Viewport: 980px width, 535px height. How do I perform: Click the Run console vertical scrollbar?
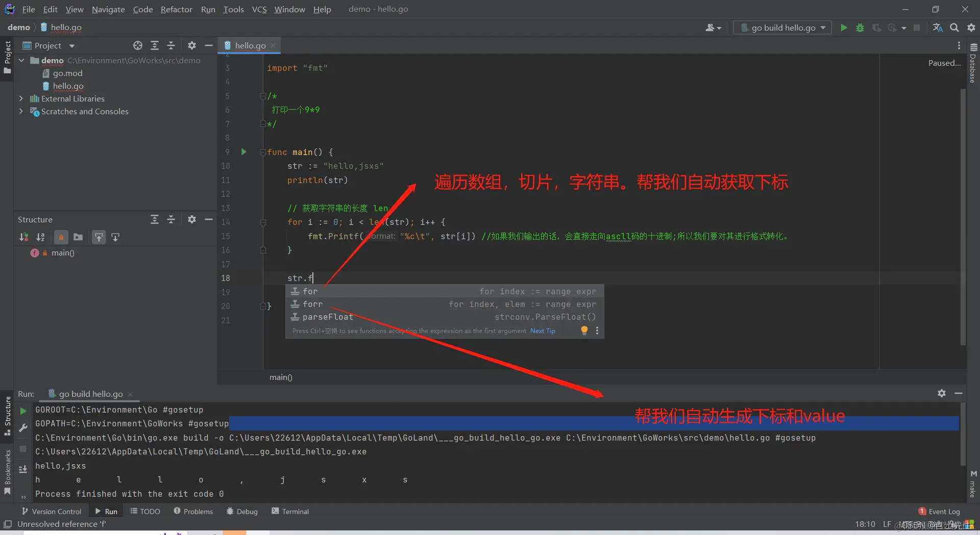click(x=963, y=435)
